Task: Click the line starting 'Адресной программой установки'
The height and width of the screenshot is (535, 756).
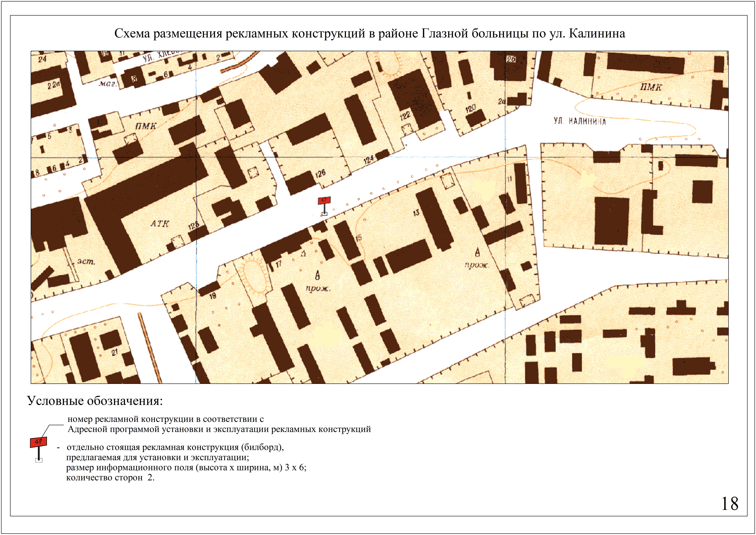Action: coord(219,429)
